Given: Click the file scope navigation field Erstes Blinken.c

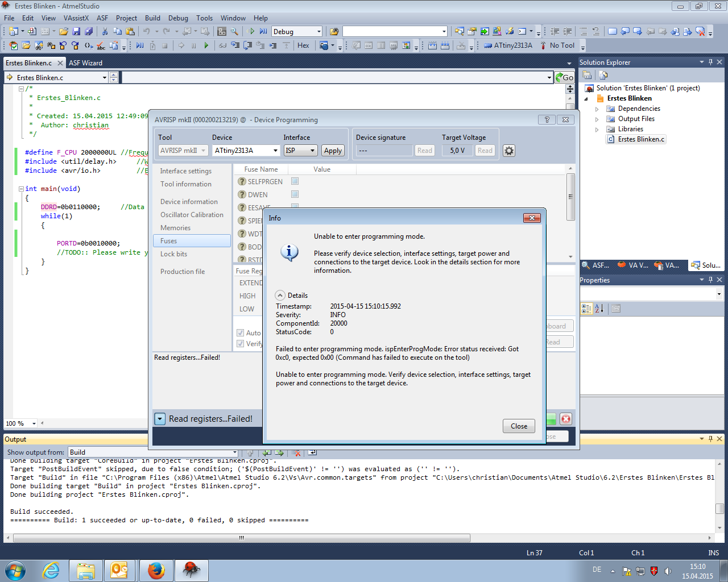Looking at the screenshot, I should (56, 77).
